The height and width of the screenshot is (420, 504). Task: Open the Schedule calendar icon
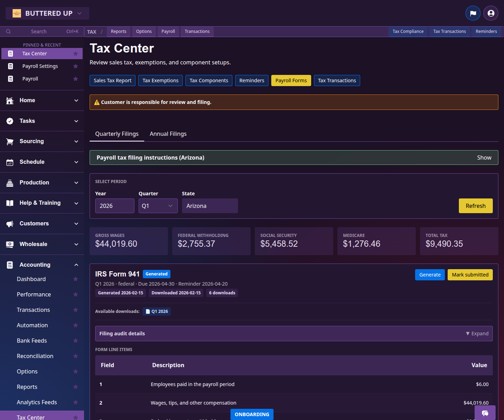click(9, 162)
